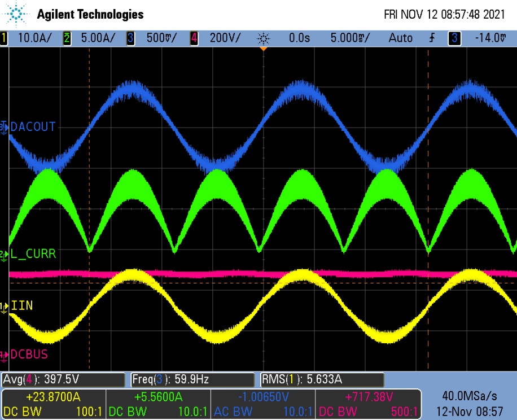
Task: Select the channel 1 yellow number badge
Action: [4, 38]
